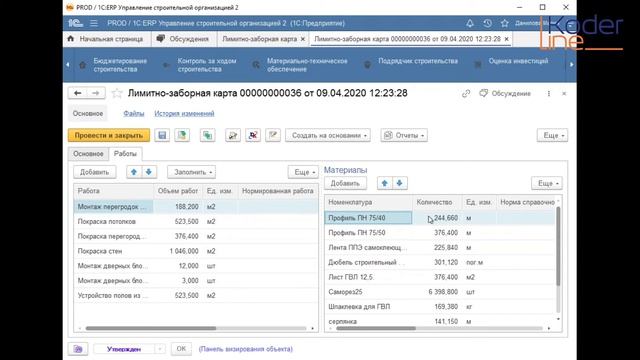Click the notepad with pencil toolbar icon

[273, 135]
